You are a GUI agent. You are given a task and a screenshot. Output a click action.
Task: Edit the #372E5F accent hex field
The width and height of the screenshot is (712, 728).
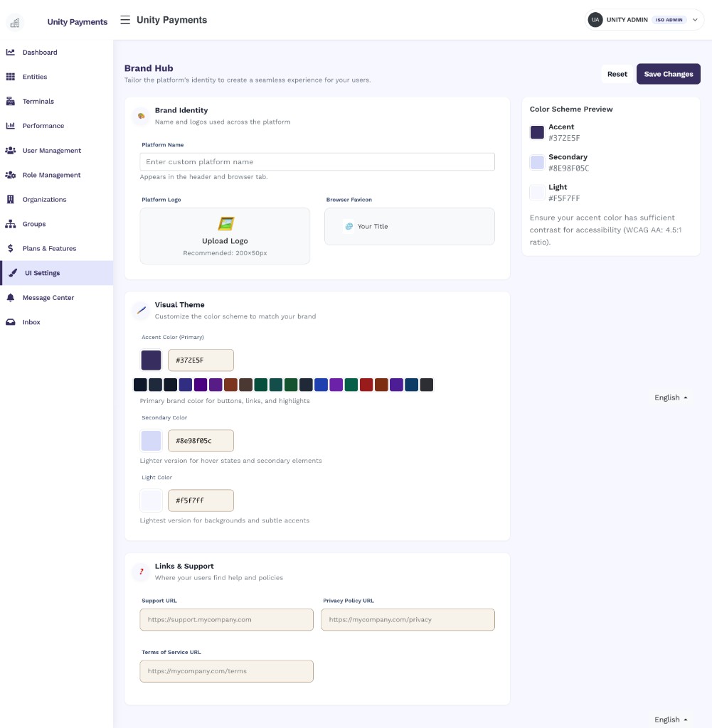coord(201,360)
